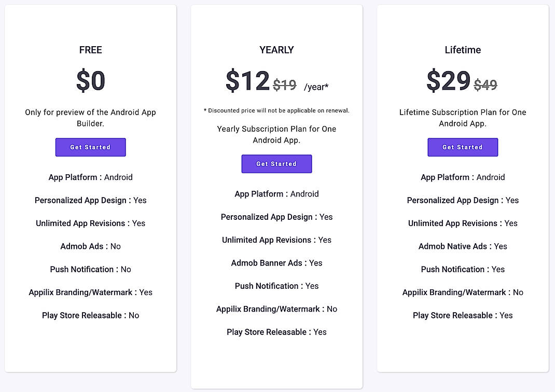Click the Lifetime plan heading
The image size is (555, 392).
(x=462, y=50)
